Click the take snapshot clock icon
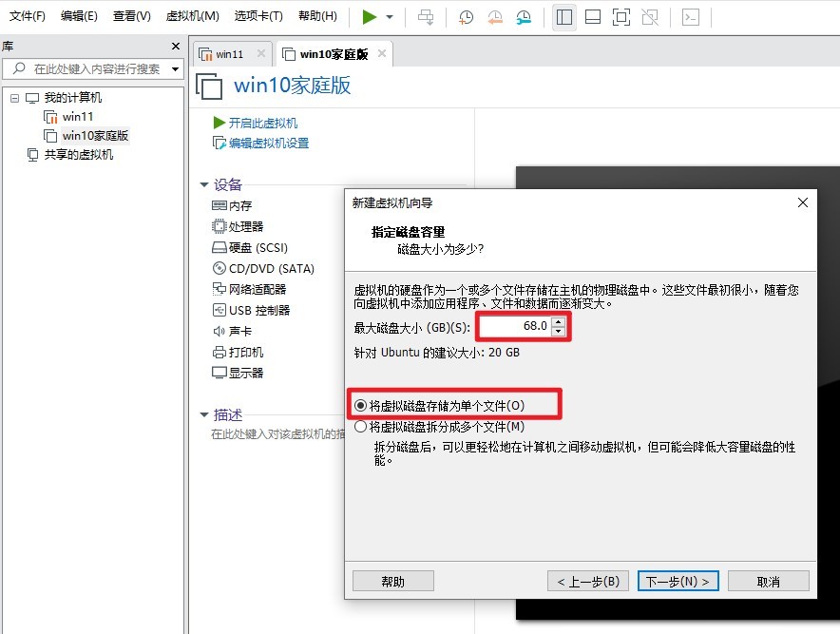The image size is (840, 634). [x=466, y=17]
